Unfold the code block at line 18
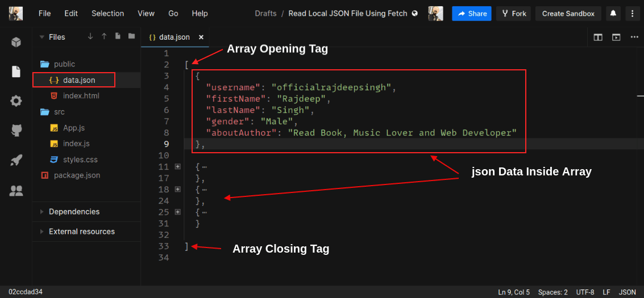Screen dimensions: 644x298 pos(177,190)
